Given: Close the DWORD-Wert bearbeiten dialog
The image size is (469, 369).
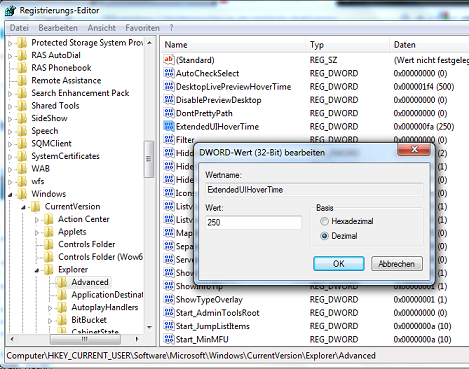Looking at the screenshot, I should pos(414,149).
